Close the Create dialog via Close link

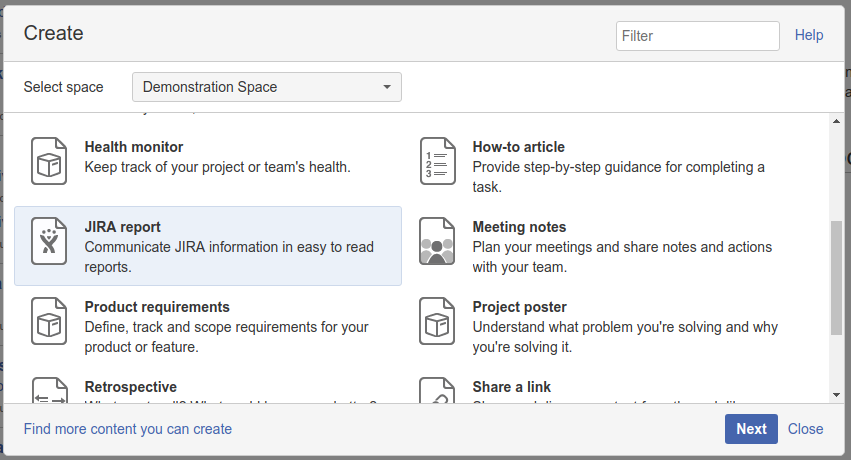(x=805, y=429)
